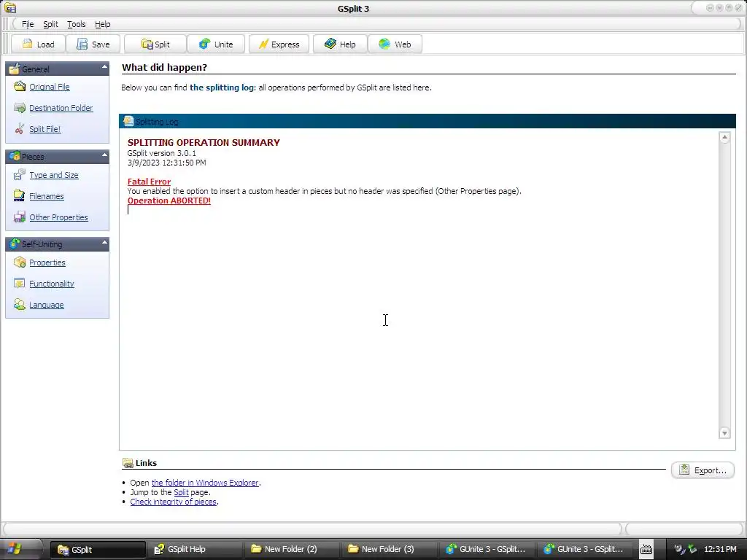Click the GSplit window title bar icon

pos(10,8)
